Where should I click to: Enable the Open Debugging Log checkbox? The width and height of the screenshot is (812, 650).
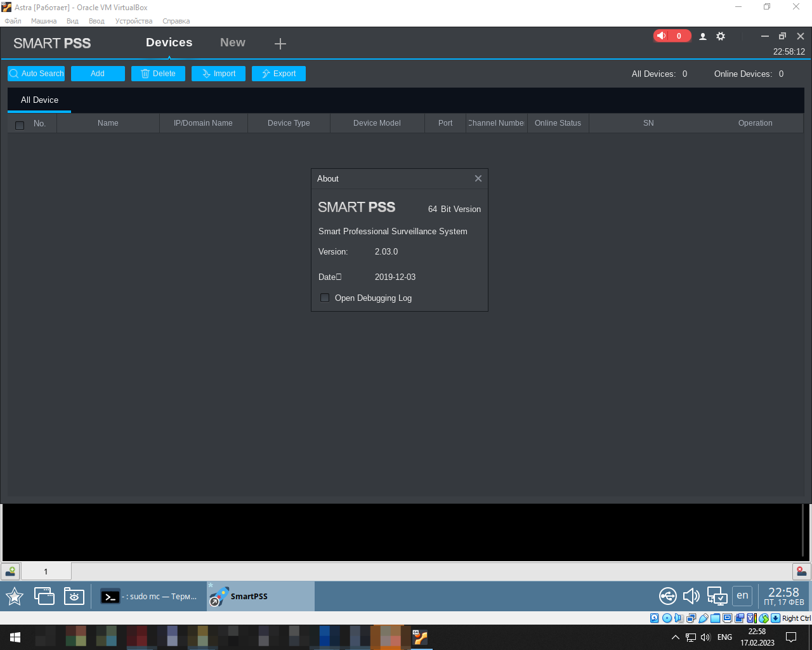pos(325,298)
